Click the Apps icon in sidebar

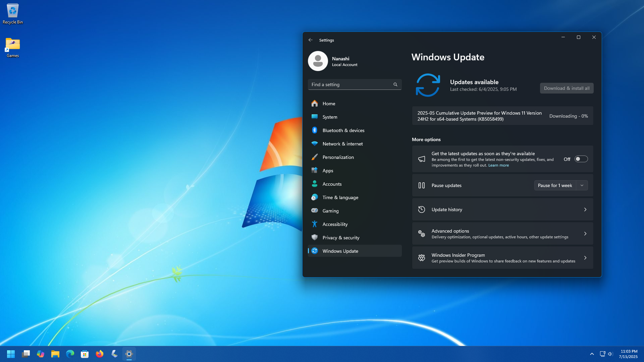(x=314, y=171)
